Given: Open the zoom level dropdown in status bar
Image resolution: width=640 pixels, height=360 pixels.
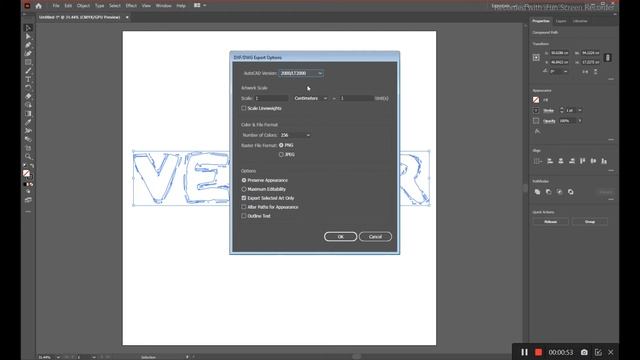Looking at the screenshot, I should pyautogui.click(x=58, y=357).
